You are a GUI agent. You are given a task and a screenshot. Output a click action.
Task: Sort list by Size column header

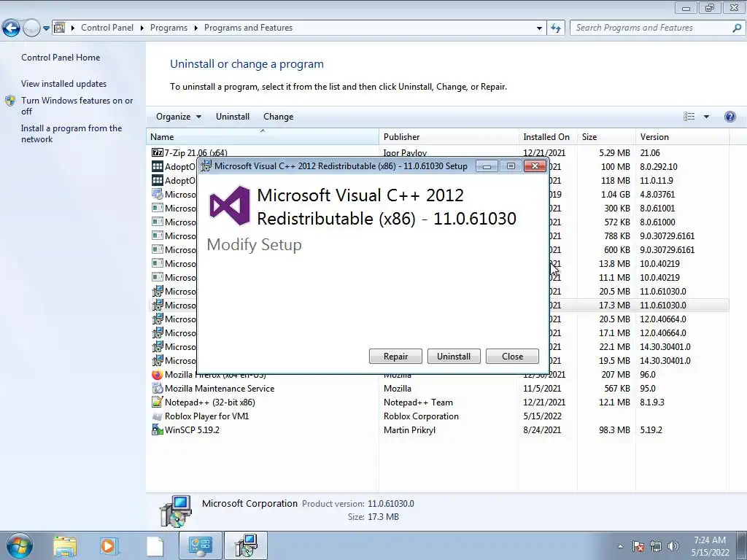[x=606, y=136]
